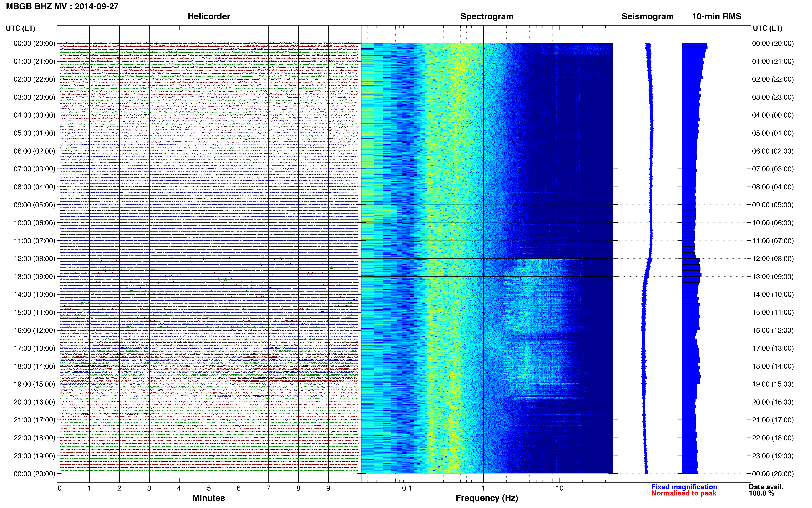Click left time label 13:00 (09:00)
Viewport: 812px width, 508px height.
coord(34,277)
